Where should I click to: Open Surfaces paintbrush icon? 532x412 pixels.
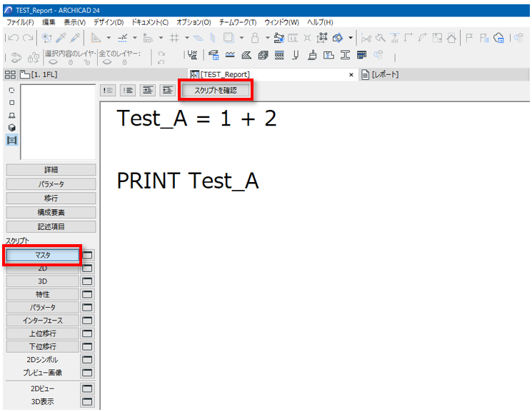tap(312, 55)
